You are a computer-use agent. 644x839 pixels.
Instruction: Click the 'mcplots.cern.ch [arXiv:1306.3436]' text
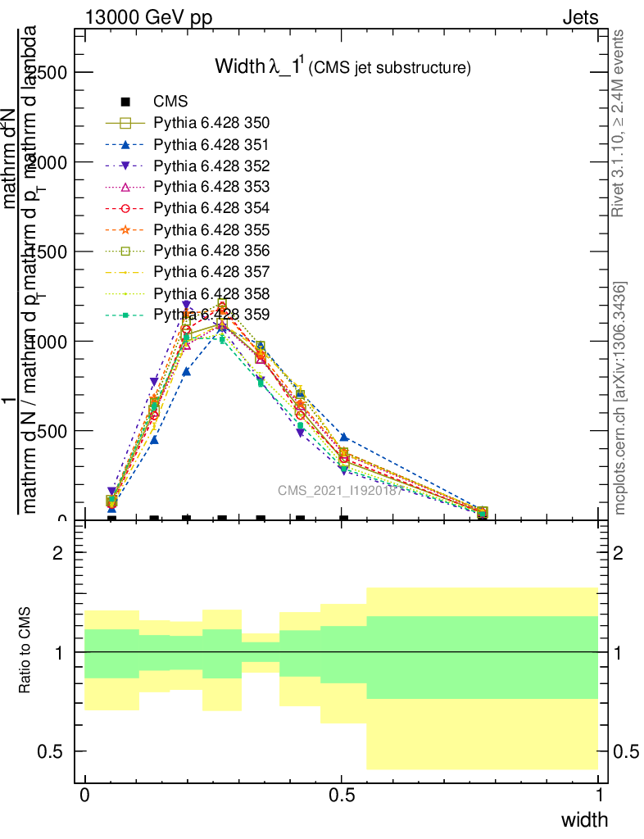(619, 397)
